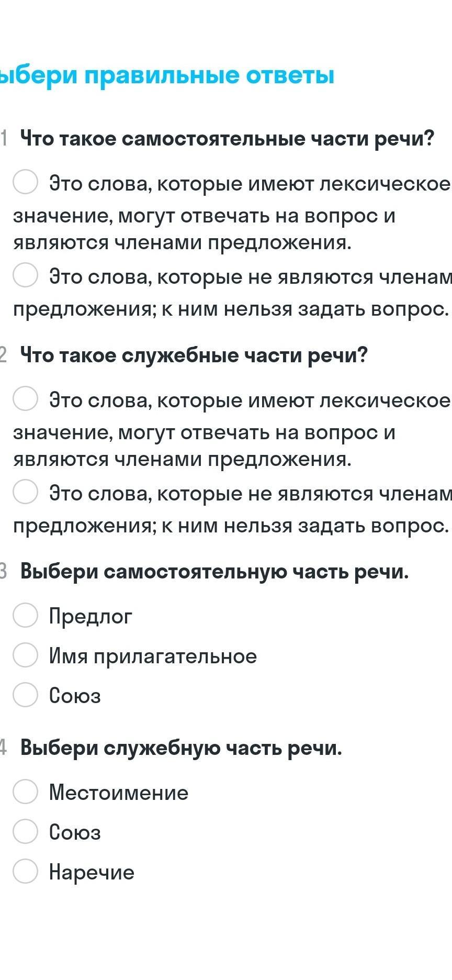452x980 pixels.
Task: Click the "Местоимение" answer label text
Action: tap(119, 793)
